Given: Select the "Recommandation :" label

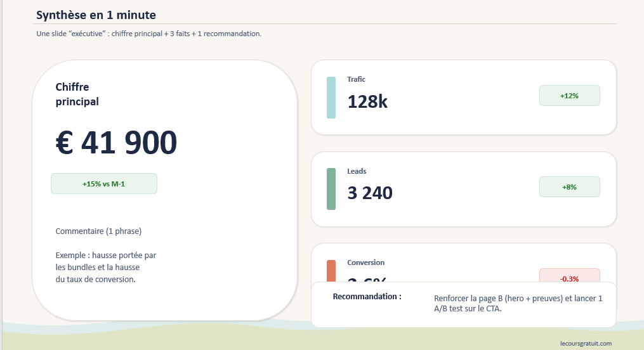Looking at the screenshot, I should tap(367, 296).
